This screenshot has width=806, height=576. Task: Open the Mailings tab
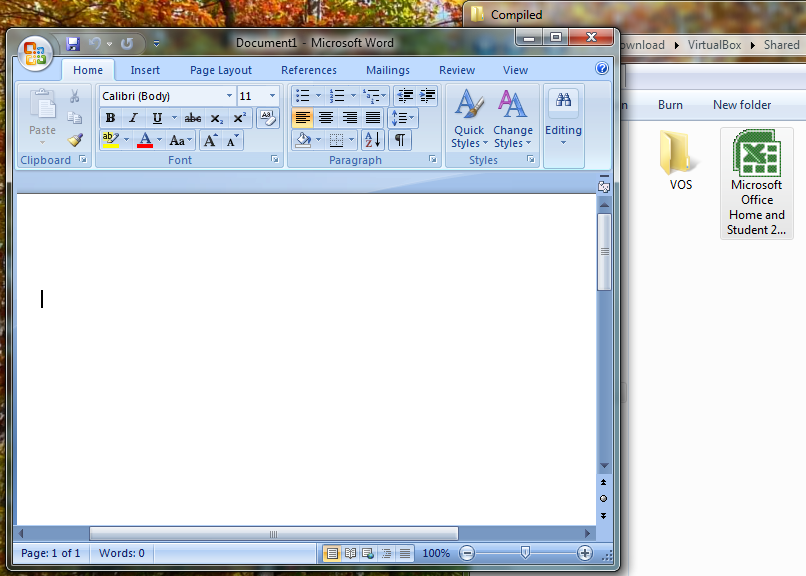(388, 70)
